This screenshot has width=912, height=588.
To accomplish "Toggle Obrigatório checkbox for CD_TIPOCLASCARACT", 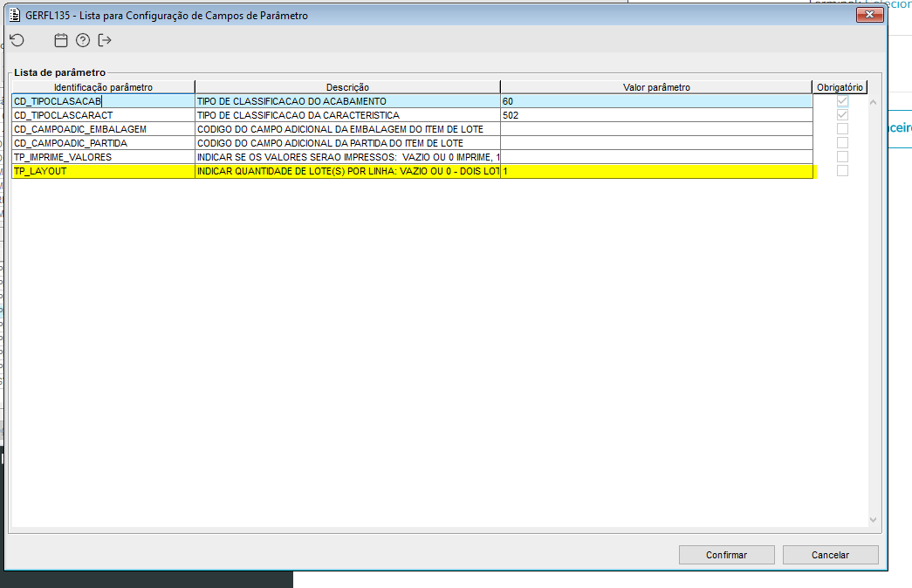I will [x=842, y=115].
